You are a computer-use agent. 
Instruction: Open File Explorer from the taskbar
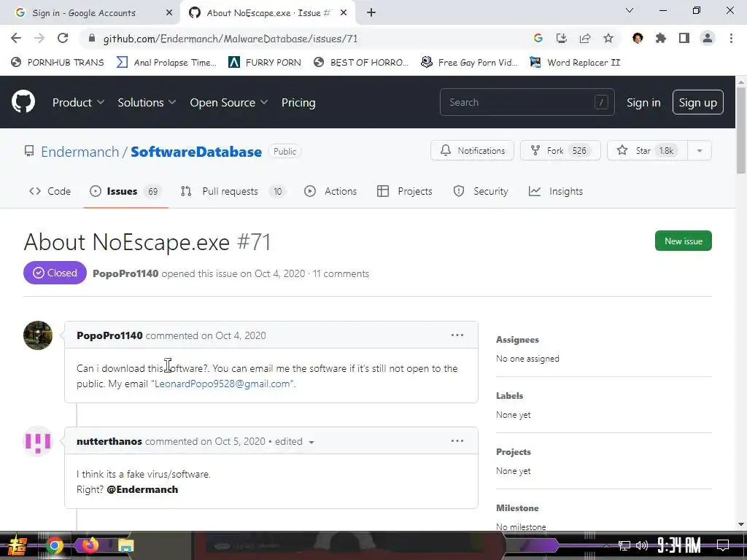(x=125, y=545)
